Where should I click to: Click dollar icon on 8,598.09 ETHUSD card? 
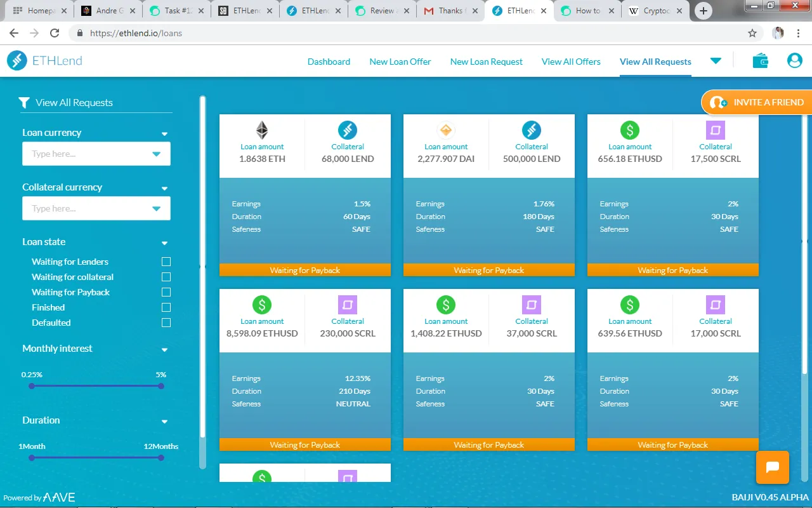point(262,305)
